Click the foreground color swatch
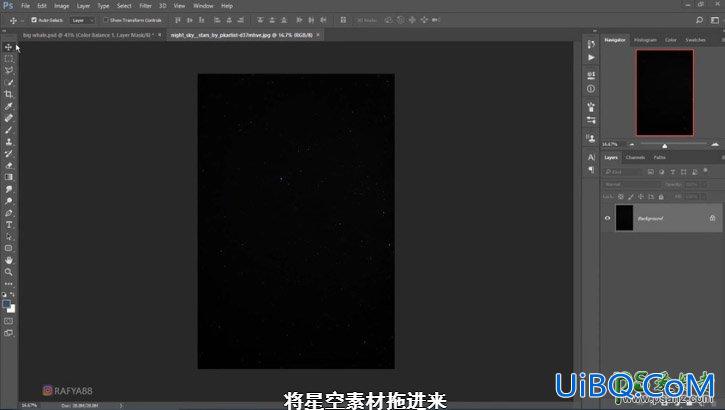The width and height of the screenshot is (725, 410). tap(6, 304)
